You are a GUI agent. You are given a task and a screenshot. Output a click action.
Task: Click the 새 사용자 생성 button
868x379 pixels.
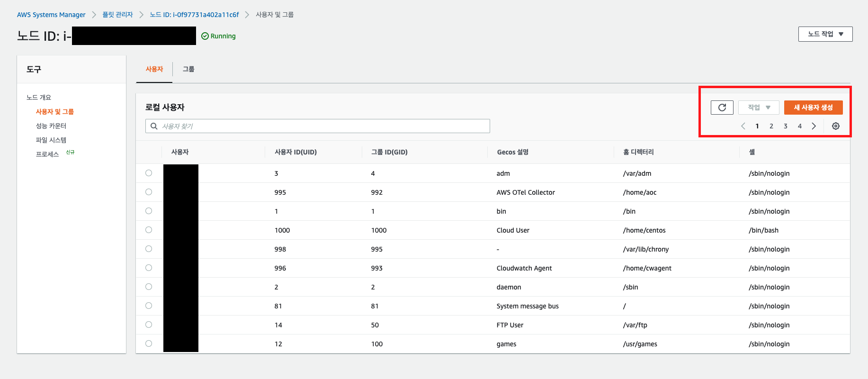(x=813, y=108)
